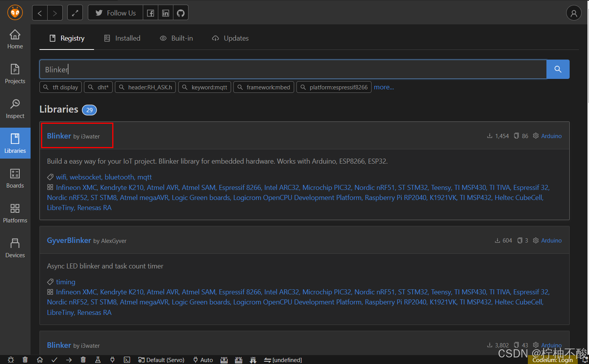Click the plug icon beside the flask icon

112,360
